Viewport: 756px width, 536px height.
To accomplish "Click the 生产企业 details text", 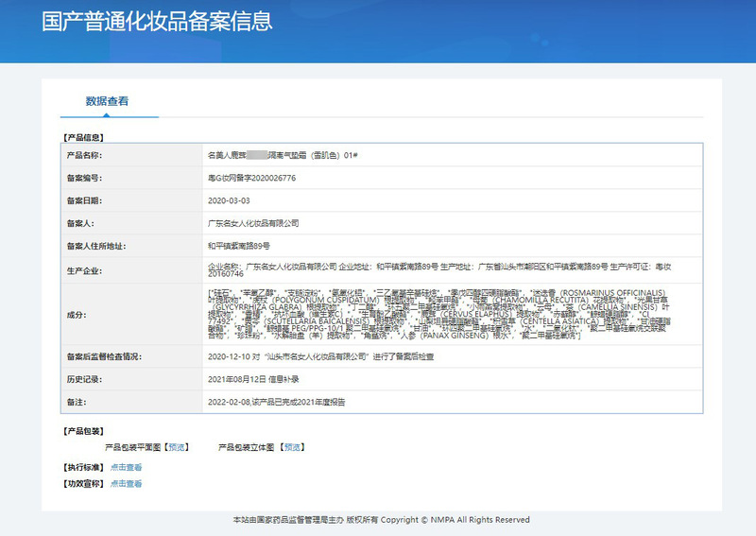I will pyautogui.click(x=438, y=270).
